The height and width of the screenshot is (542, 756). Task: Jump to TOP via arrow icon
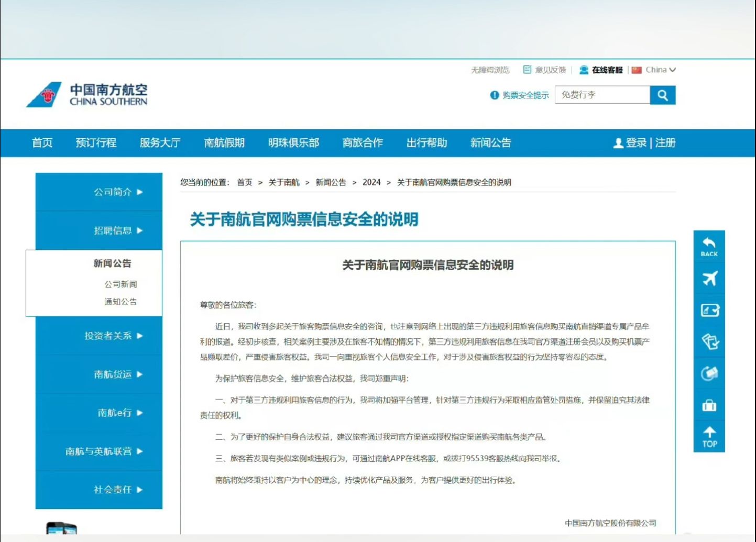click(x=709, y=437)
